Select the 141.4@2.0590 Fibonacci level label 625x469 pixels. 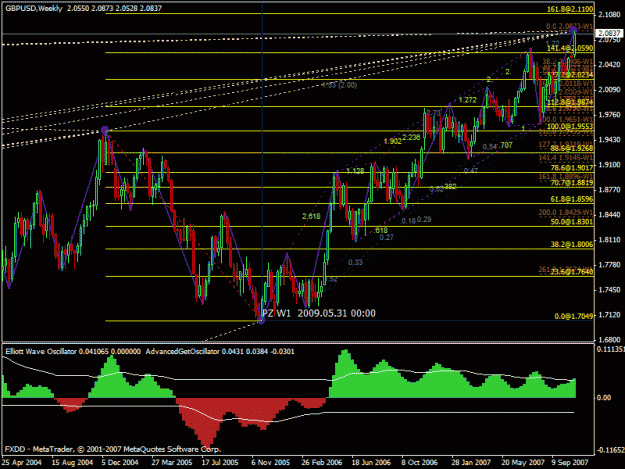click(570, 48)
